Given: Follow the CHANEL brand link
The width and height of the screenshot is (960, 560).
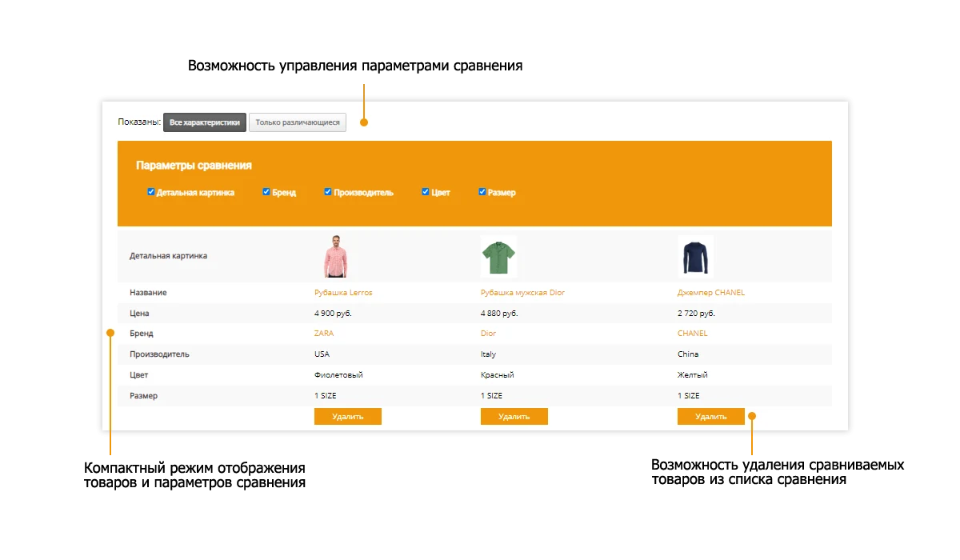Looking at the screenshot, I should pos(693,334).
